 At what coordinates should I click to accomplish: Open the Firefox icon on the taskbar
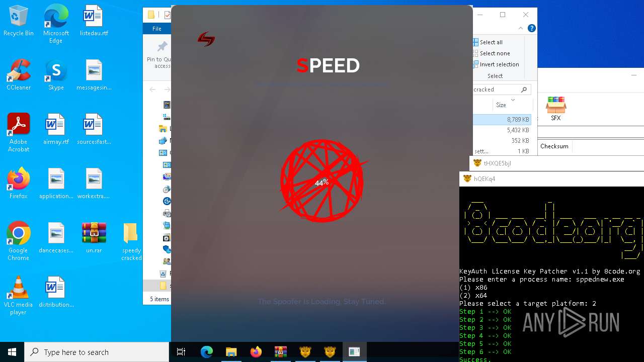click(x=256, y=352)
